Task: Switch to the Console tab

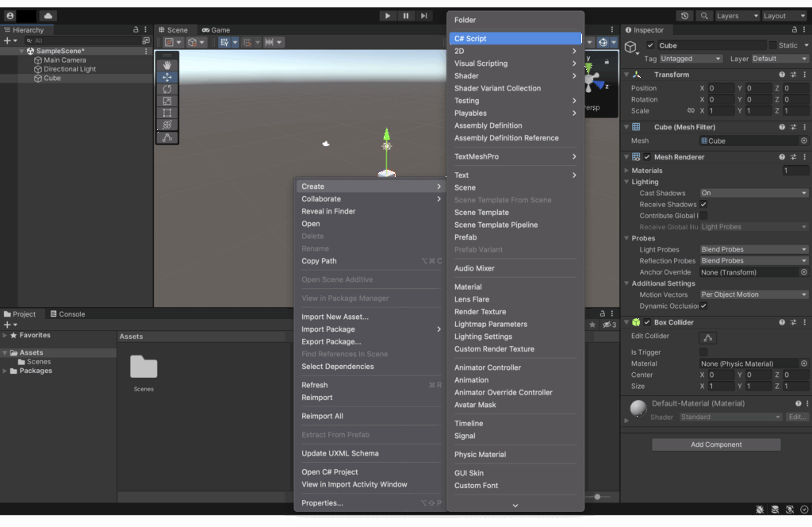Action: pos(67,314)
